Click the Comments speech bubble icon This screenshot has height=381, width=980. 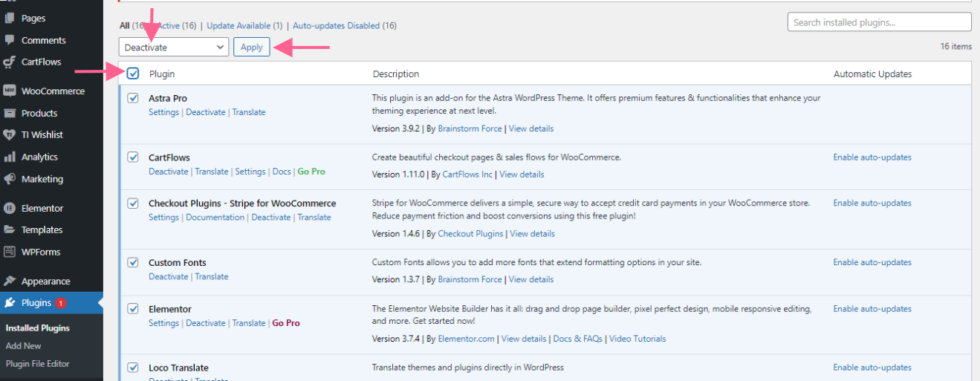tap(9, 40)
